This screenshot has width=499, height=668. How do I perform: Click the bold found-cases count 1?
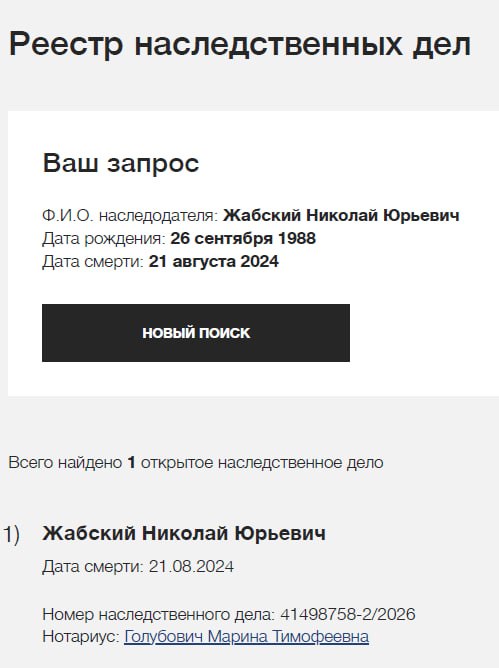(131, 463)
